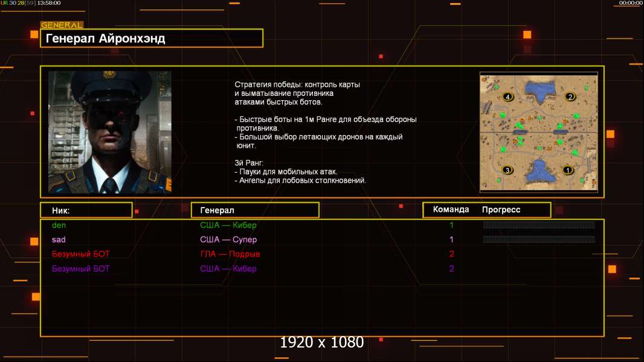Click the general's portrait image
The width and height of the screenshot is (644, 362).
tap(110, 132)
